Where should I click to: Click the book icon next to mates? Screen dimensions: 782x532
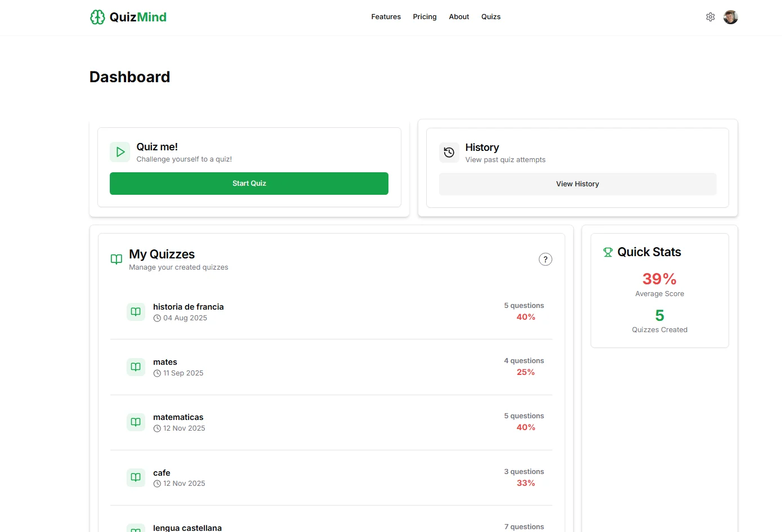[136, 367]
